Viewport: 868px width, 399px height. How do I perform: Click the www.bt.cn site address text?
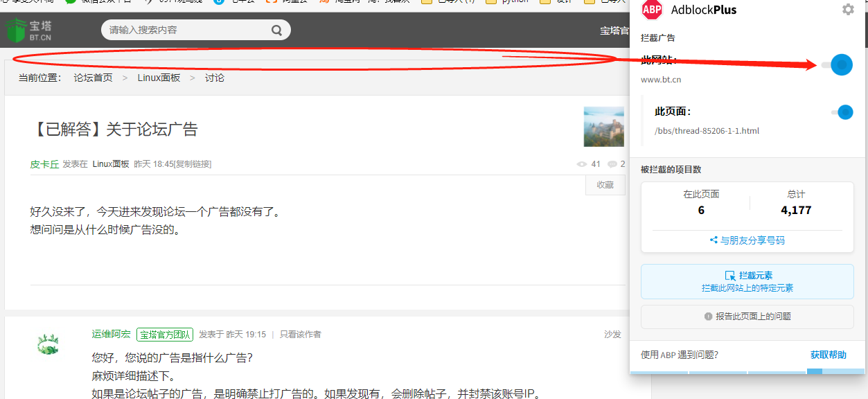pyautogui.click(x=661, y=80)
